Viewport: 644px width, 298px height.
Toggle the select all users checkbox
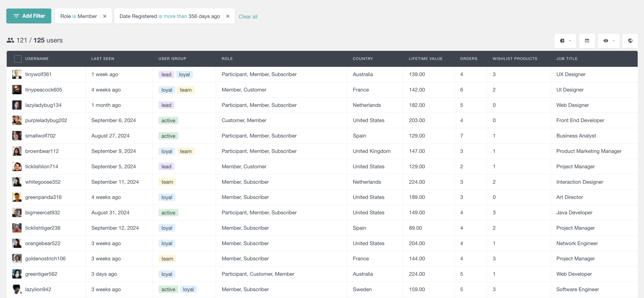[18, 59]
